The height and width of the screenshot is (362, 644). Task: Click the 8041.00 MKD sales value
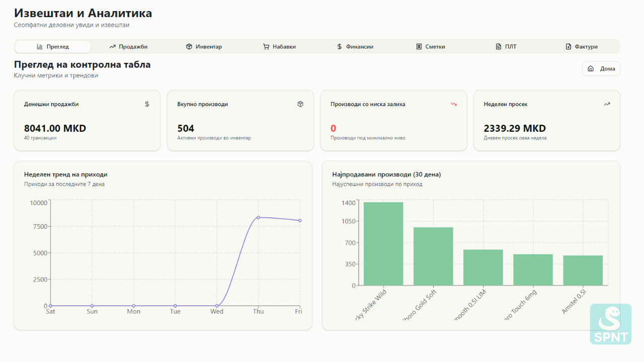pyautogui.click(x=55, y=128)
